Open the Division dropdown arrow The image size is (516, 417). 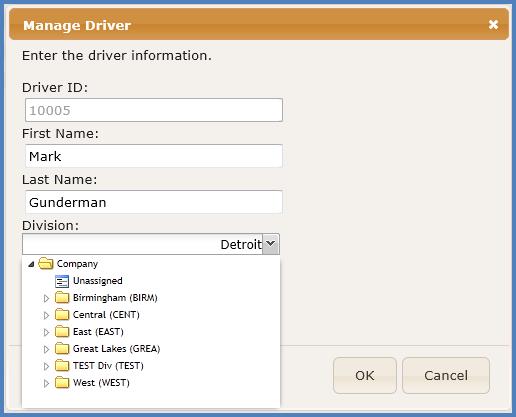[x=271, y=244]
